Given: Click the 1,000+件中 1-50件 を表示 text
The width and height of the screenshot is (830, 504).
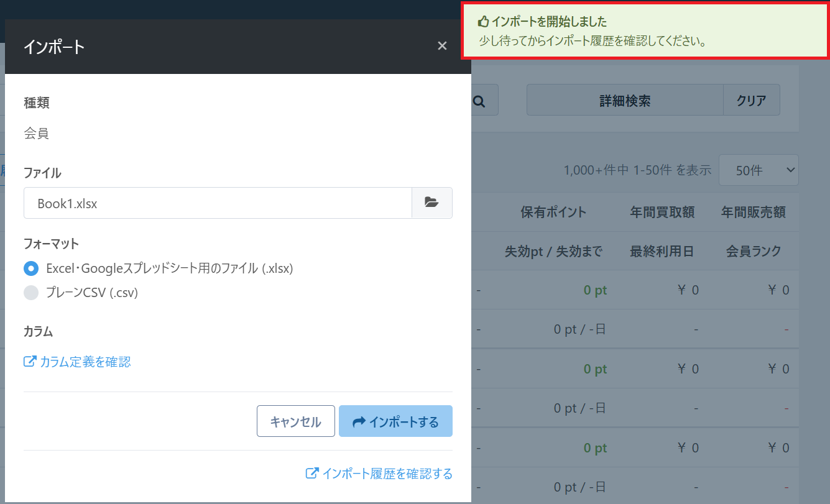Looking at the screenshot, I should [637, 170].
